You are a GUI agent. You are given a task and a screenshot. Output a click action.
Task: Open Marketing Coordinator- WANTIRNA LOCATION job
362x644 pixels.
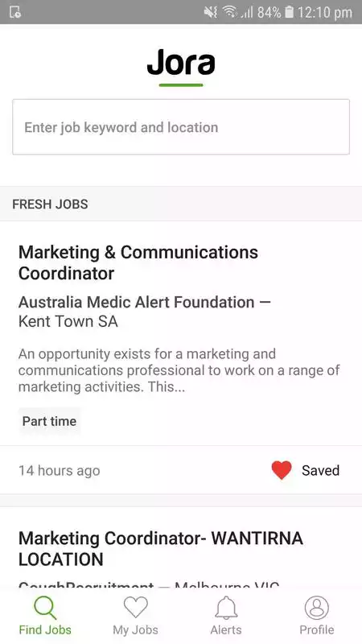[x=161, y=549]
